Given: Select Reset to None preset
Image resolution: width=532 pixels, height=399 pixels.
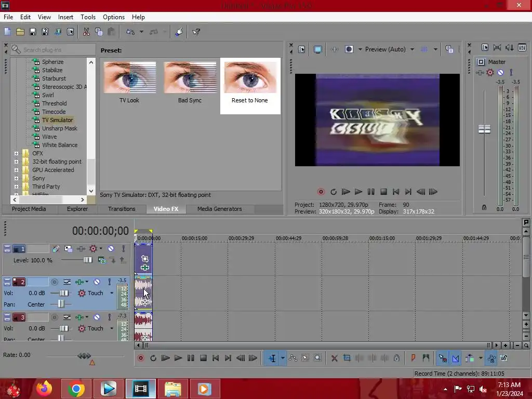Looking at the screenshot, I should [250, 86].
